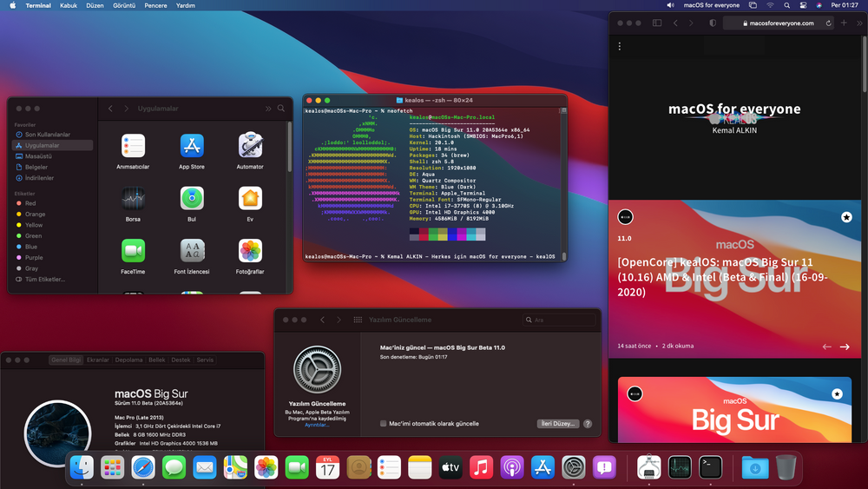This screenshot has height=489, width=868.
Task: Open Safari from the Dock
Action: click(143, 468)
